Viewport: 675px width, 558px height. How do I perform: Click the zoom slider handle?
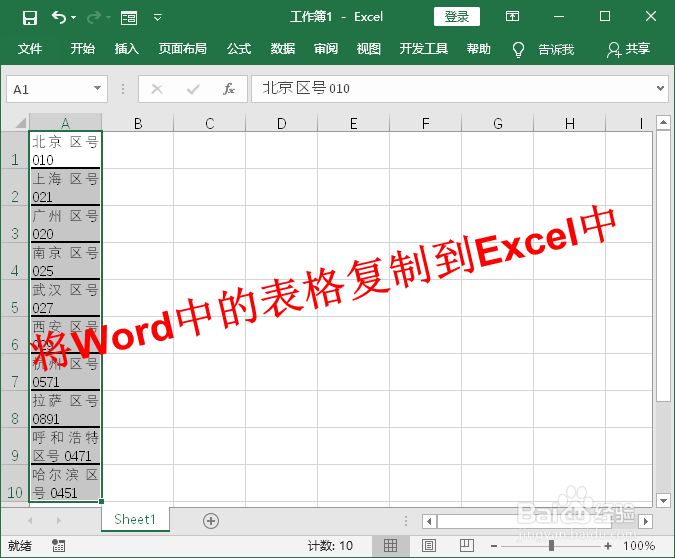(x=551, y=546)
